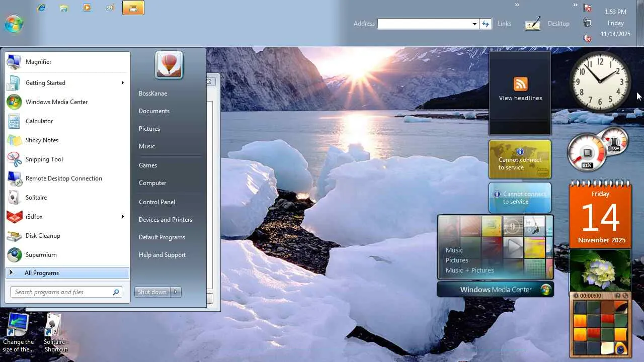Open Control Panel from the Start menu
This screenshot has width=644, height=362.
coord(157,202)
